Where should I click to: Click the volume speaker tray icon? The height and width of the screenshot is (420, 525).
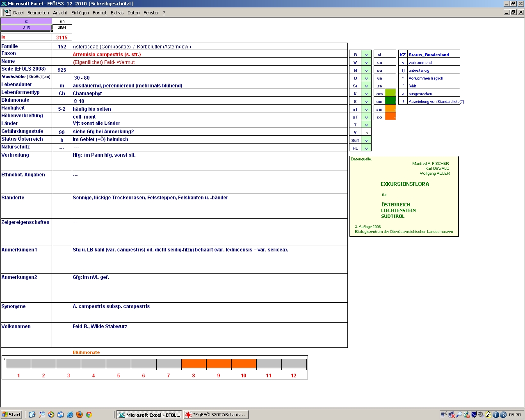coord(481,415)
